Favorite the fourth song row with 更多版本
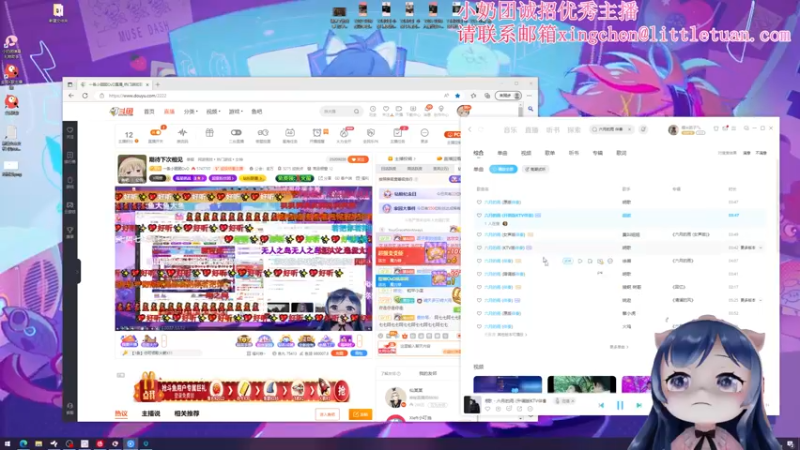The width and height of the screenshot is (800, 450). 479,247
